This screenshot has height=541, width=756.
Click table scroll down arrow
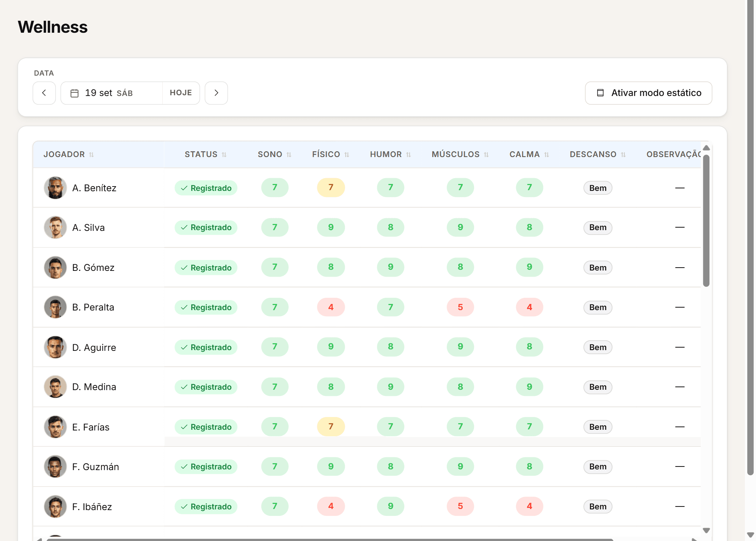click(x=706, y=530)
